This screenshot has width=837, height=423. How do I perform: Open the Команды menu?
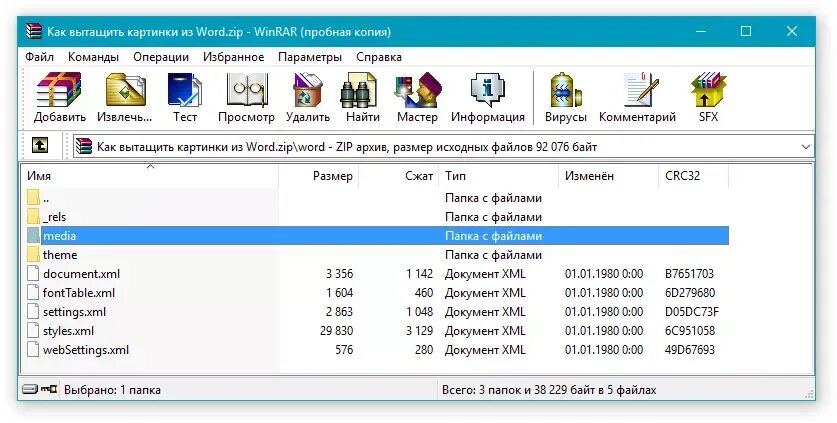coord(93,57)
